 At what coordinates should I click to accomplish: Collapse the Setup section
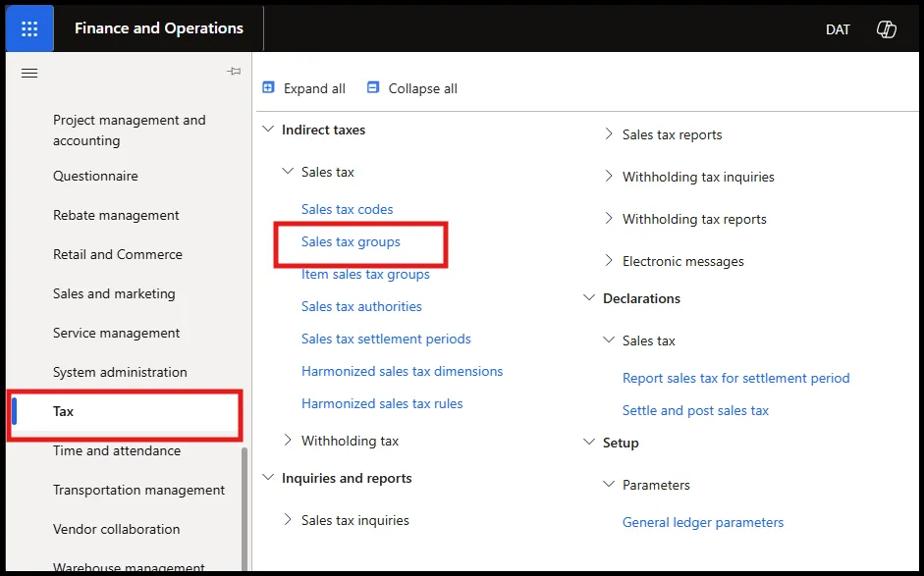click(589, 442)
